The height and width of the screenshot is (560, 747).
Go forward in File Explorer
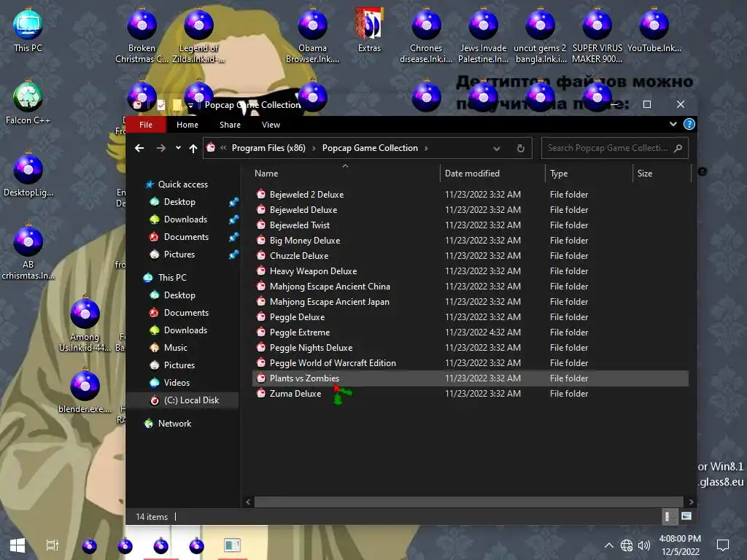[161, 148]
